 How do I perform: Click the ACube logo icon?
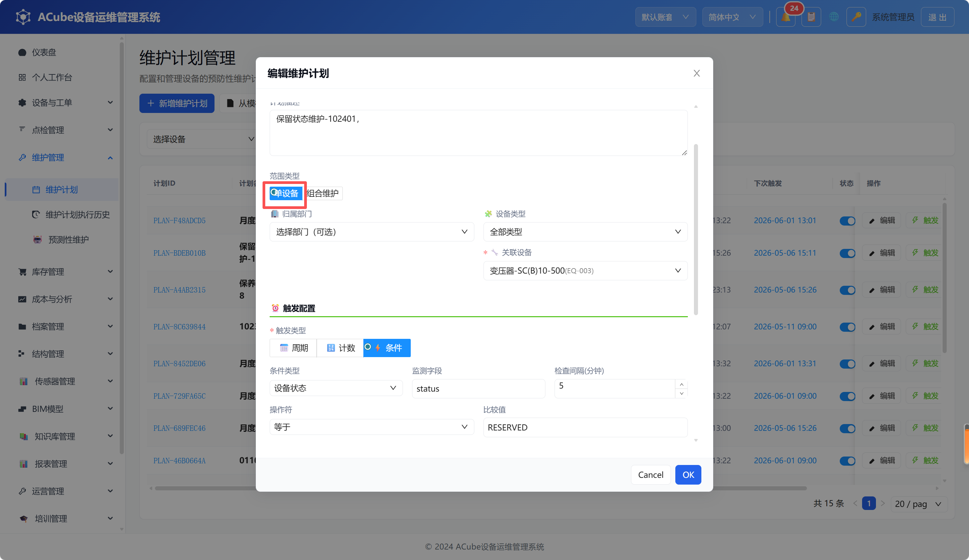click(x=23, y=17)
